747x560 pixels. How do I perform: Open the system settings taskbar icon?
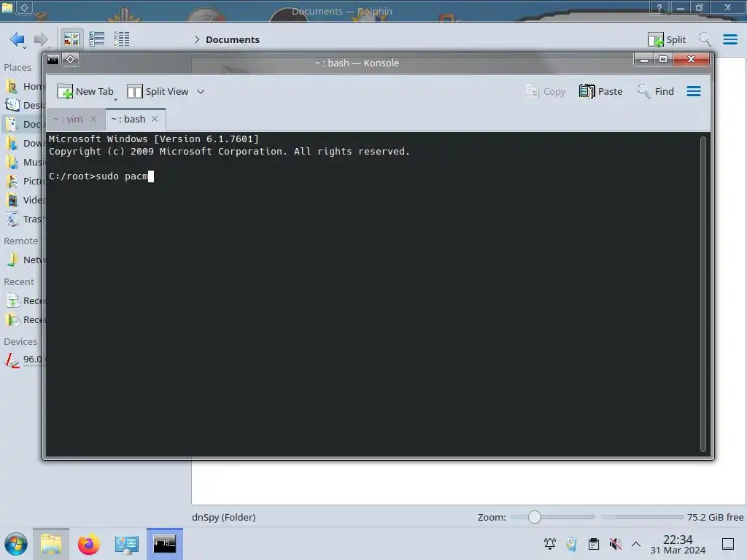(127, 544)
